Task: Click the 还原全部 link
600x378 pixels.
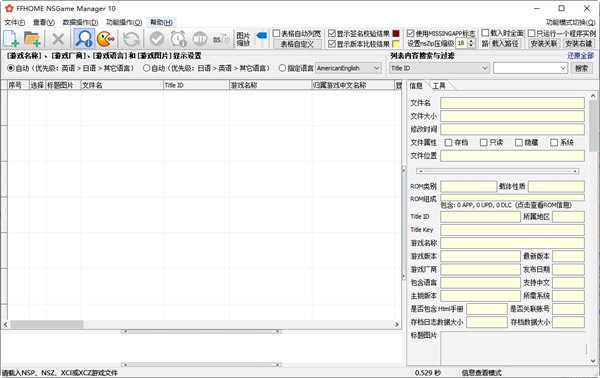Action: coord(580,56)
